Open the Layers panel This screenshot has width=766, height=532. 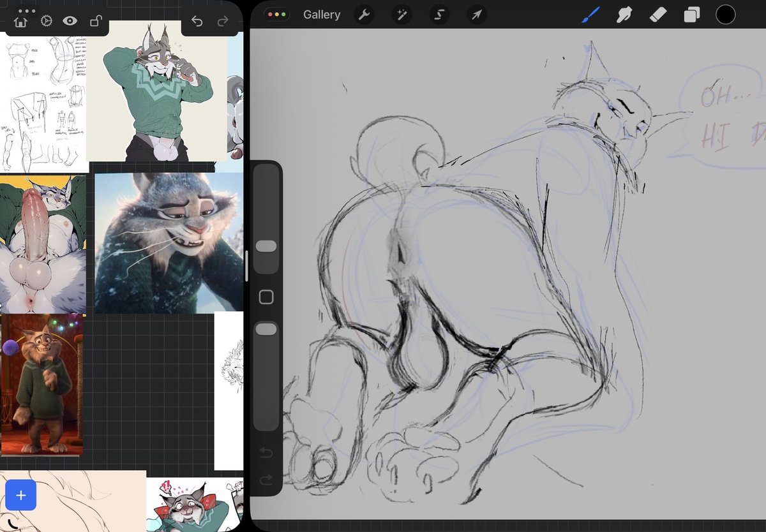691,14
